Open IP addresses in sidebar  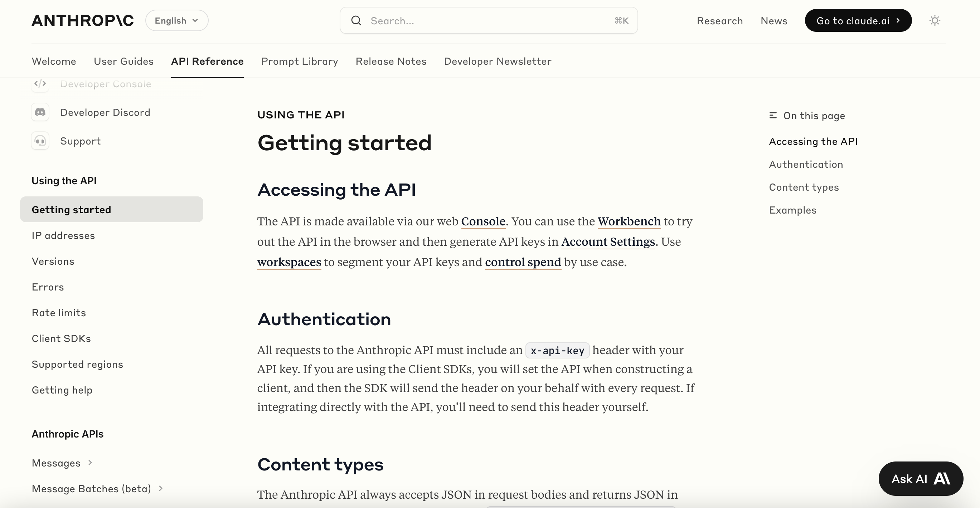[x=63, y=235]
